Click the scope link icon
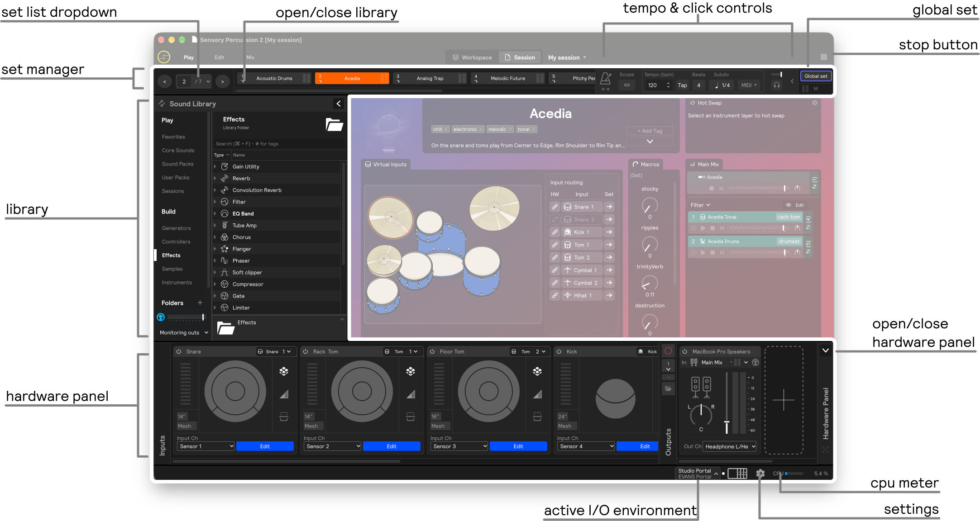 point(627,85)
